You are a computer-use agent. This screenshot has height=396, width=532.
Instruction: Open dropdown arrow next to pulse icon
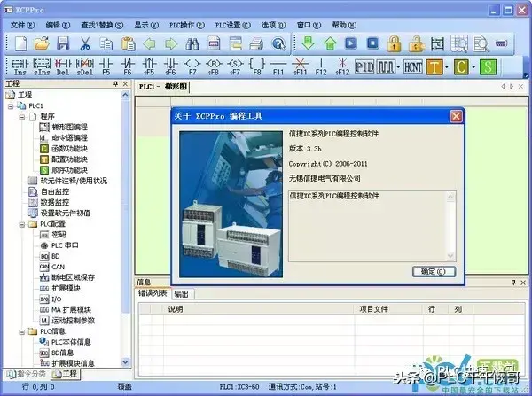coord(398,67)
